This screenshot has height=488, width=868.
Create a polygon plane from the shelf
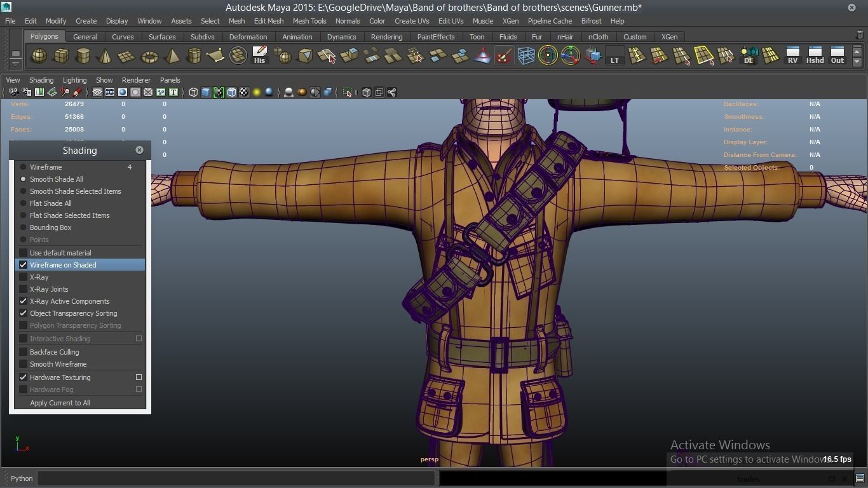[127, 56]
